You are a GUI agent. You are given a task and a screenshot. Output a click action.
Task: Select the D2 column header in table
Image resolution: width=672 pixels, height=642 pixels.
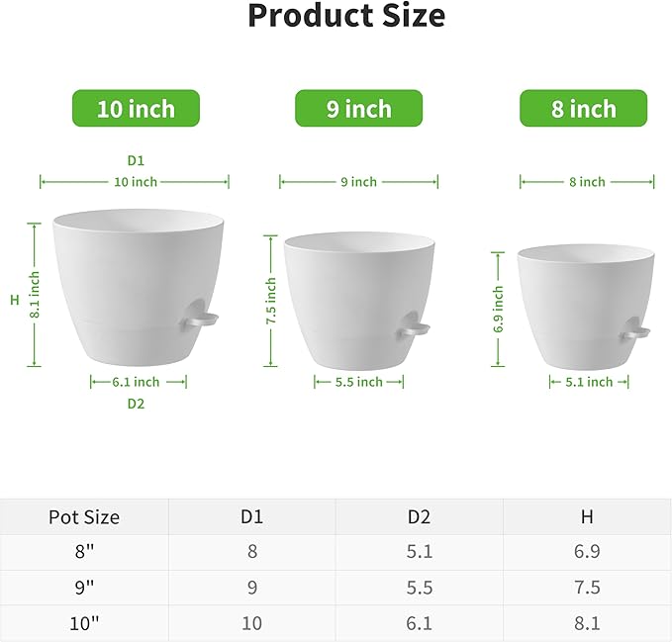click(420, 516)
